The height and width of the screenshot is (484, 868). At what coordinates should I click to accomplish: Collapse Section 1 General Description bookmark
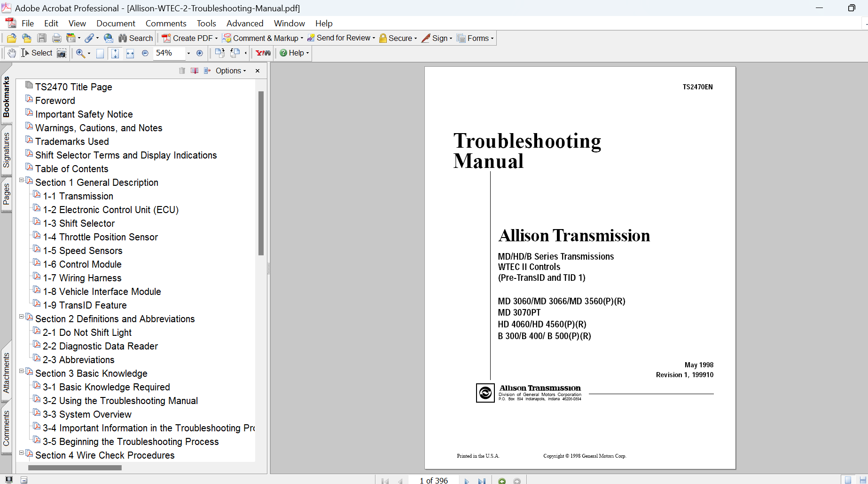pos(21,180)
